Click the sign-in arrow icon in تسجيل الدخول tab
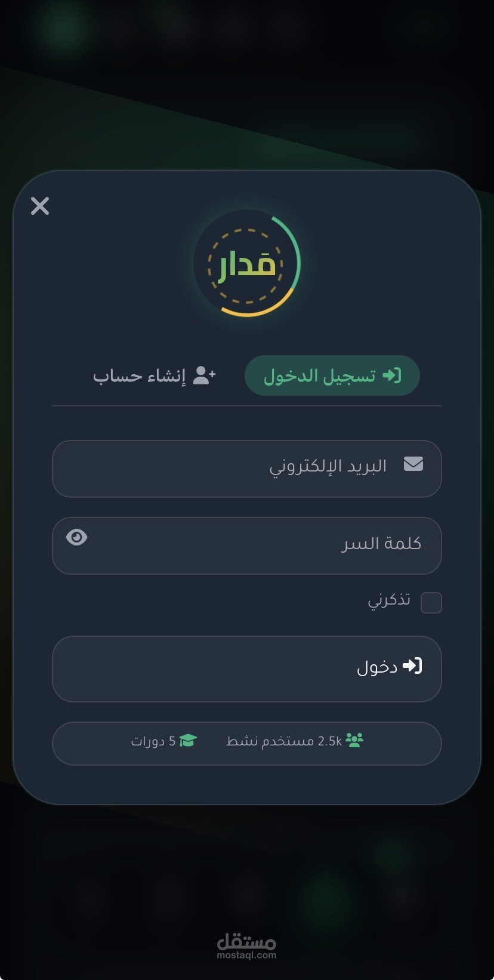Screen dimensions: 494x980 click(x=392, y=375)
